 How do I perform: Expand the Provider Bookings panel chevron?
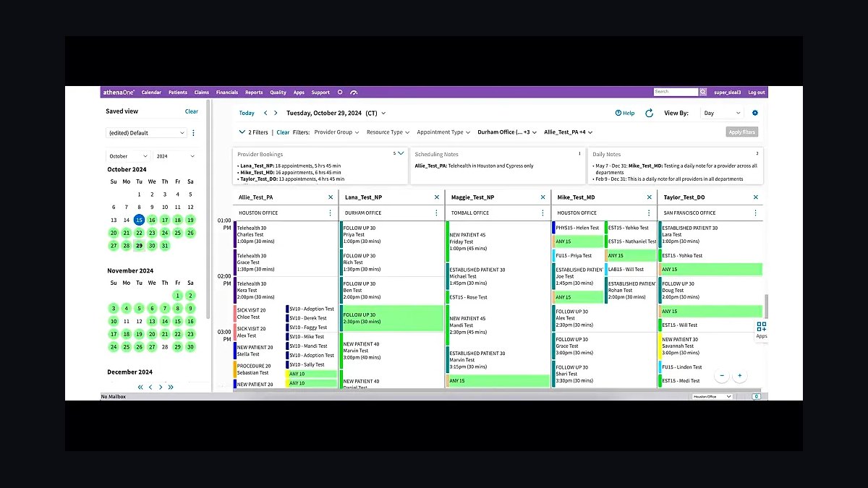click(401, 153)
